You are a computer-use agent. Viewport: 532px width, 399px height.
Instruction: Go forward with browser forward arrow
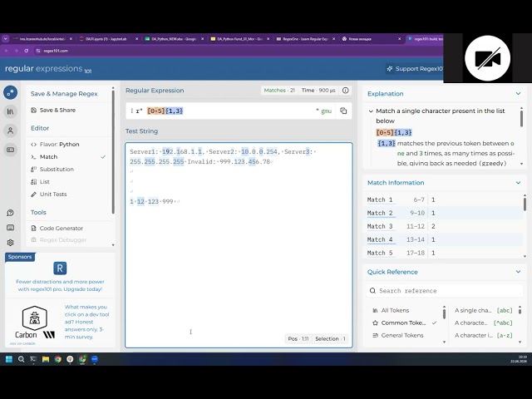pos(16,51)
